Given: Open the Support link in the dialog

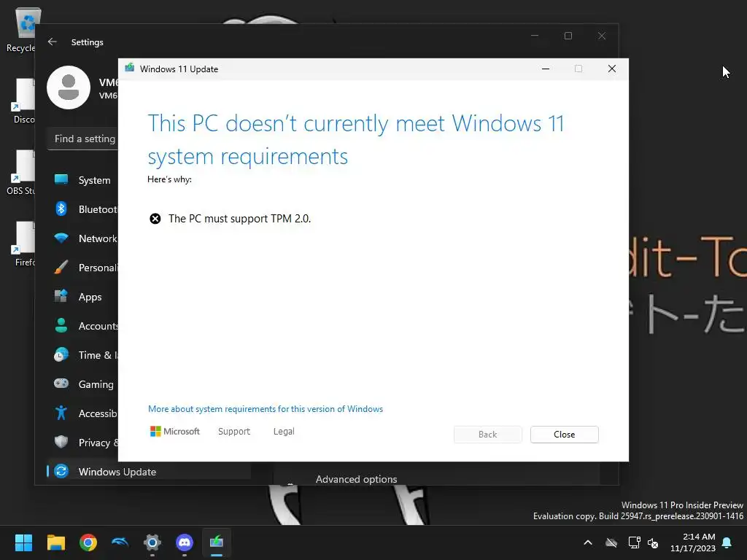Looking at the screenshot, I should pyautogui.click(x=234, y=432).
